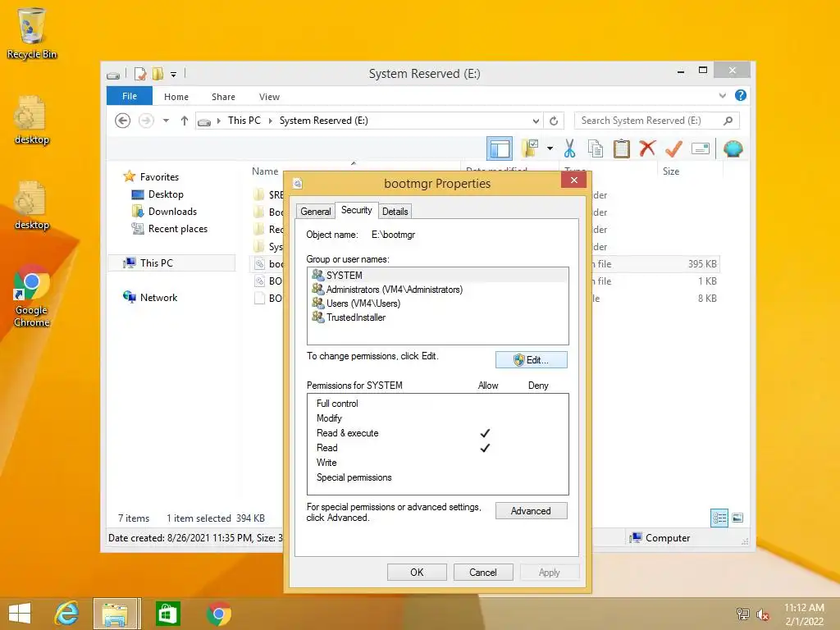This screenshot has width=840, height=630.
Task: Click OK in bootmgr Properties
Action: click(417, 572)
